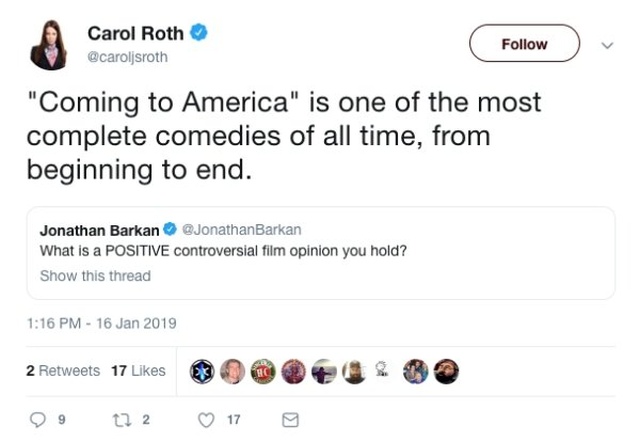Image resolution: width=640 pixels, height=442 pixels.
Task: Retweet this tweet using the arrows icon
Action: pos(123,420)
